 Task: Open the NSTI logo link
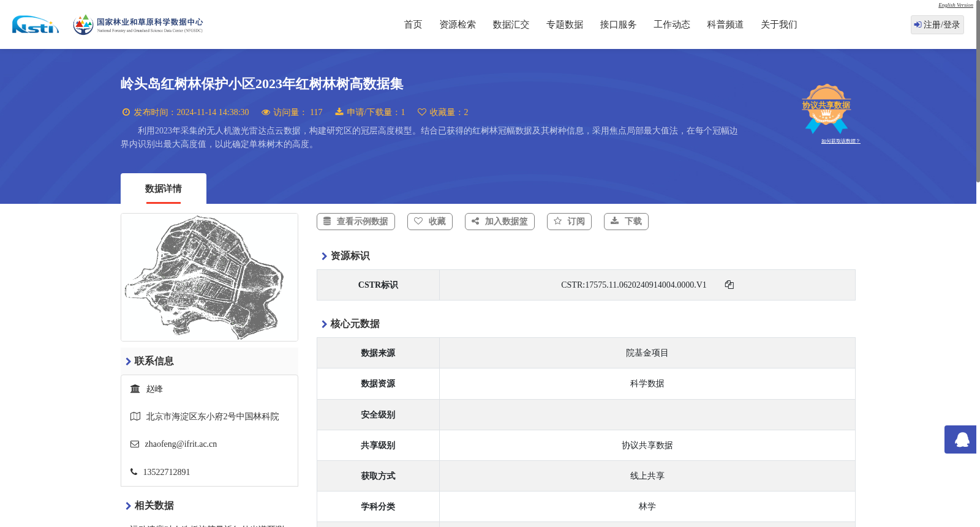36,24
